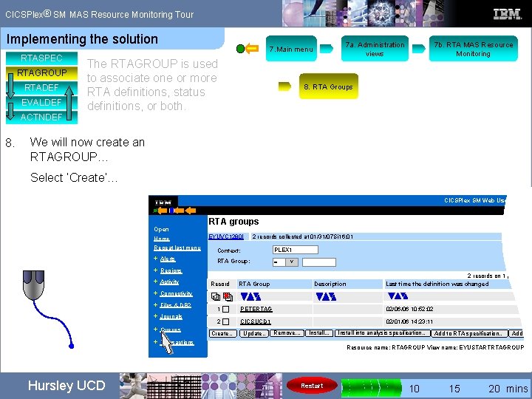Click the Context input field PLEX1
Screen dimensions: 532x399
coord(295,250)
